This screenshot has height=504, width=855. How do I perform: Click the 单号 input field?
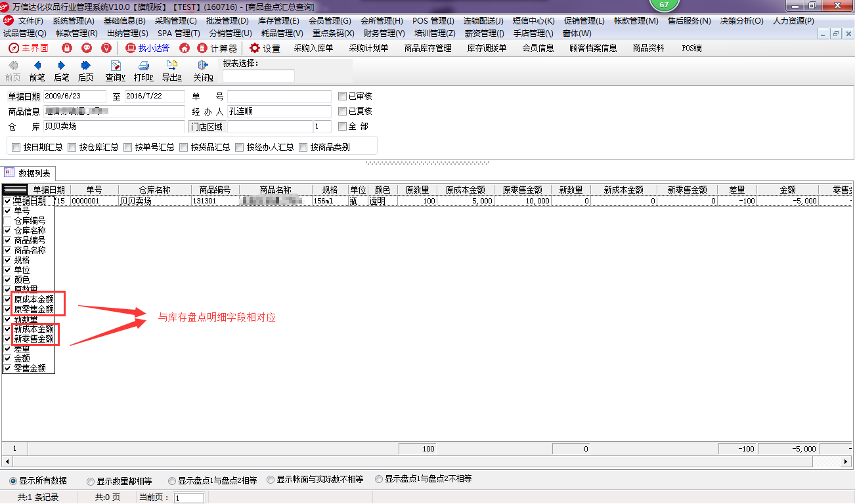coord(279,96)
